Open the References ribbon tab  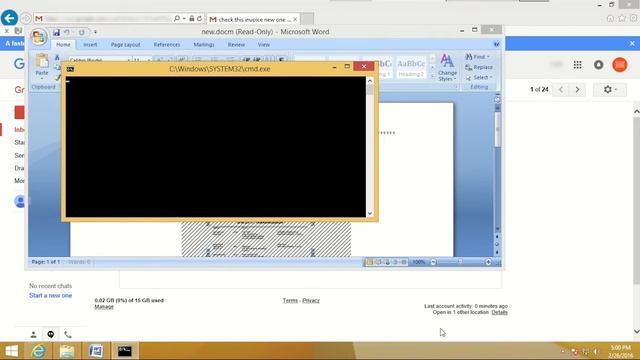(x=167, y=44)
